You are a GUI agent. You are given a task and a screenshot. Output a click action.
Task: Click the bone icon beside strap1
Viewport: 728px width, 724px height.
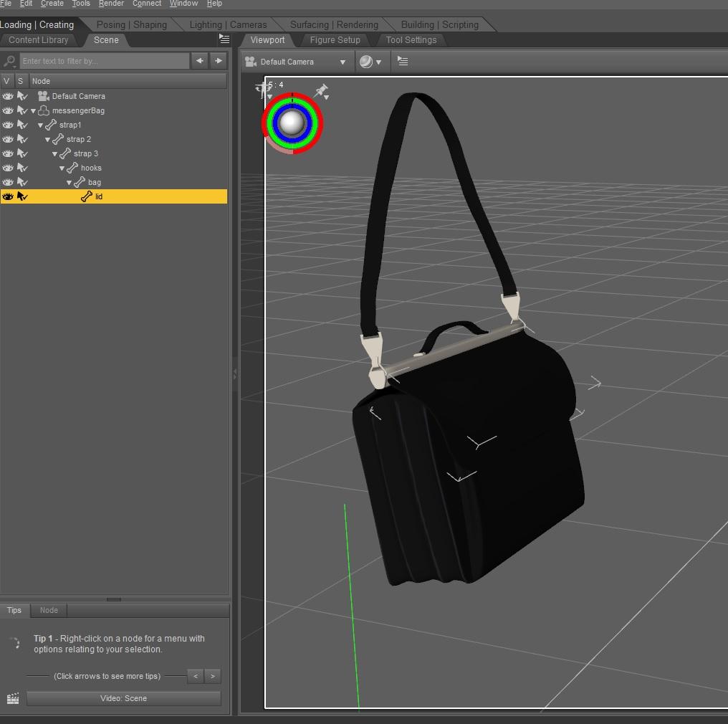tap(51, 125)
